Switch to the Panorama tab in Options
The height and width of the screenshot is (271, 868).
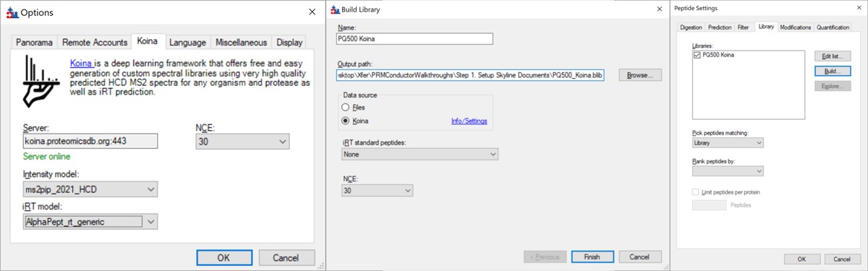click(x=35, y=43)
